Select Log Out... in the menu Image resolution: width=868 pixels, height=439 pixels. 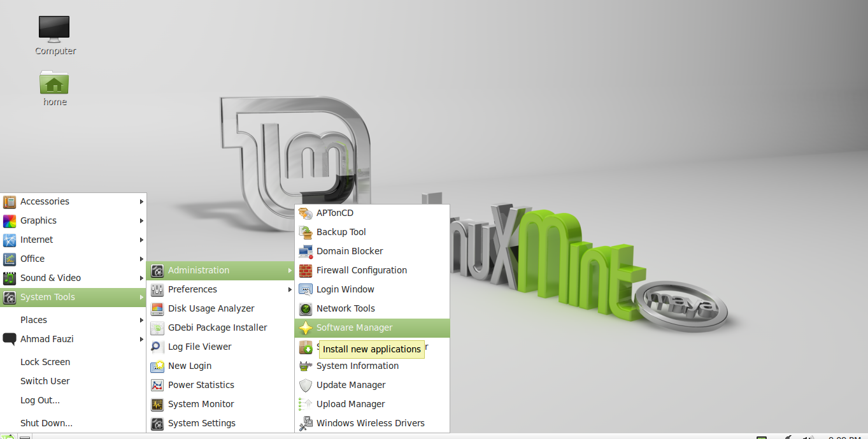coord(40,400)
